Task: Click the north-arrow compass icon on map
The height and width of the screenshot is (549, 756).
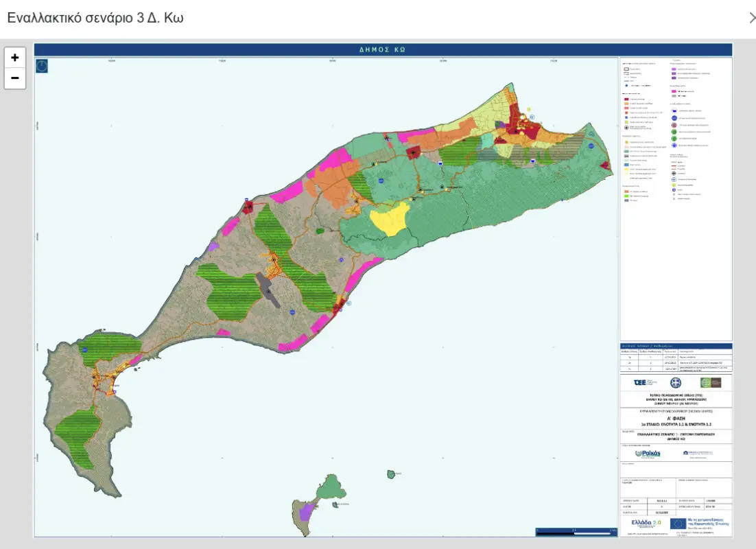Action: click(x=42, y=66)
